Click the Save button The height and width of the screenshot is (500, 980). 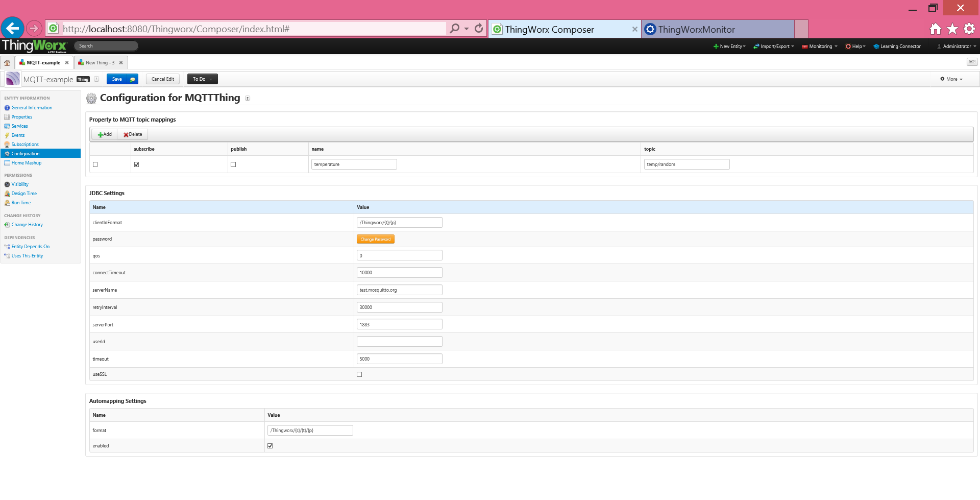pos(117,79)
